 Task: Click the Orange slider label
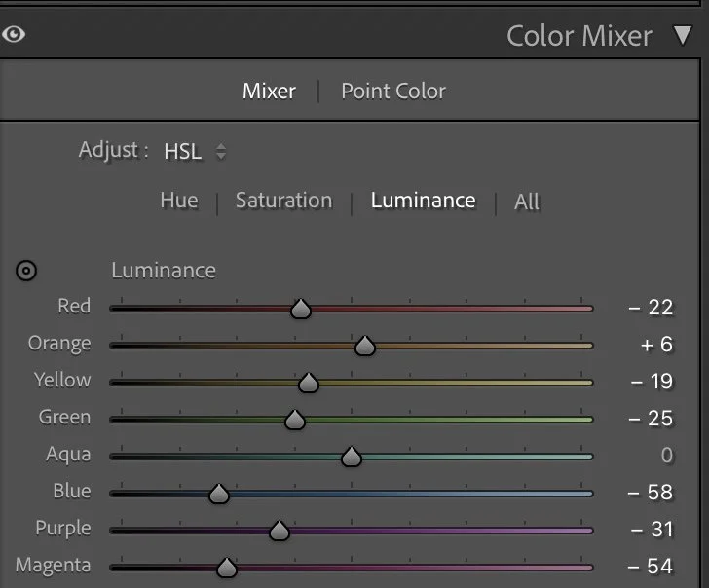[59, 344]
